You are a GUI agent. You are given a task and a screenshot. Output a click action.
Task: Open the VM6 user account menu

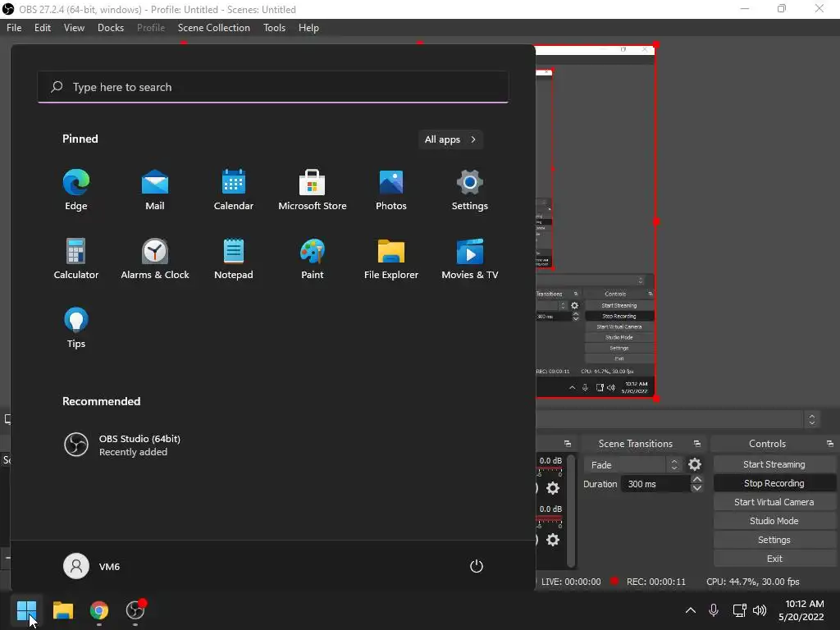click(x=92, y=566)
